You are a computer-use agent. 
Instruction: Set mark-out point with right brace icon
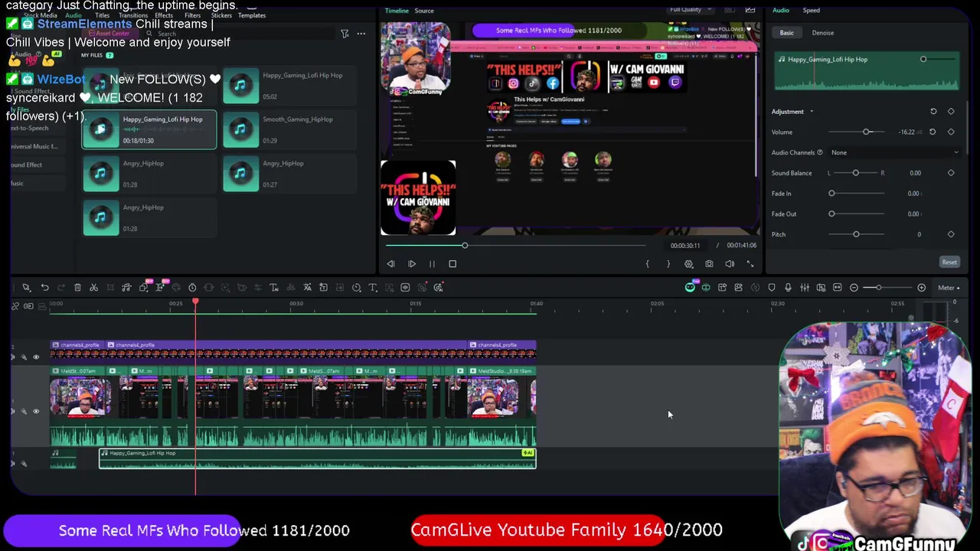click(668, 264)
